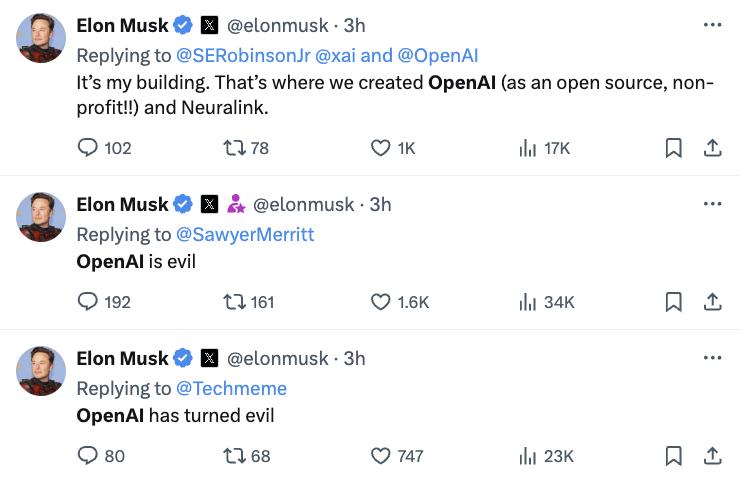Share the 'OpenAI has turned evil' tweet
740x480 pixels.
[712, 455]
